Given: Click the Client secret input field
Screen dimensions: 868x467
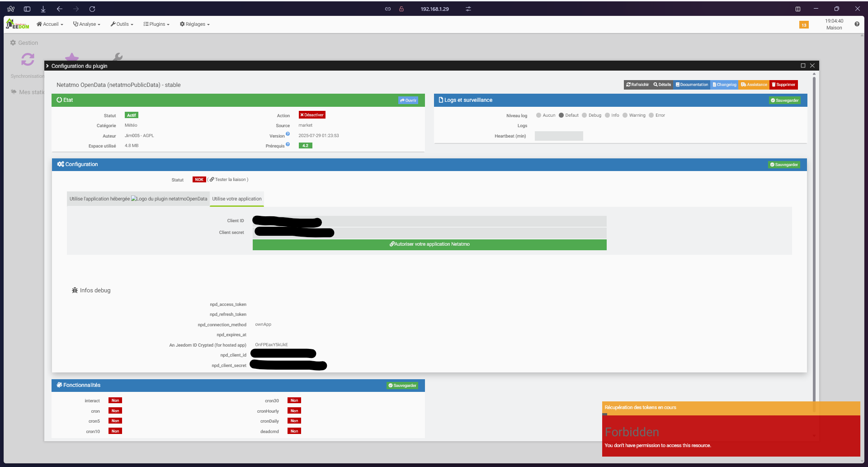Looking at the screenshot, I should tap(429, 233).
